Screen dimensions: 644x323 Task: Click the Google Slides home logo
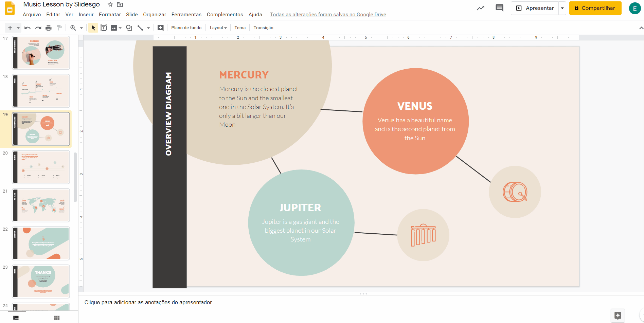tap(10, 8)
